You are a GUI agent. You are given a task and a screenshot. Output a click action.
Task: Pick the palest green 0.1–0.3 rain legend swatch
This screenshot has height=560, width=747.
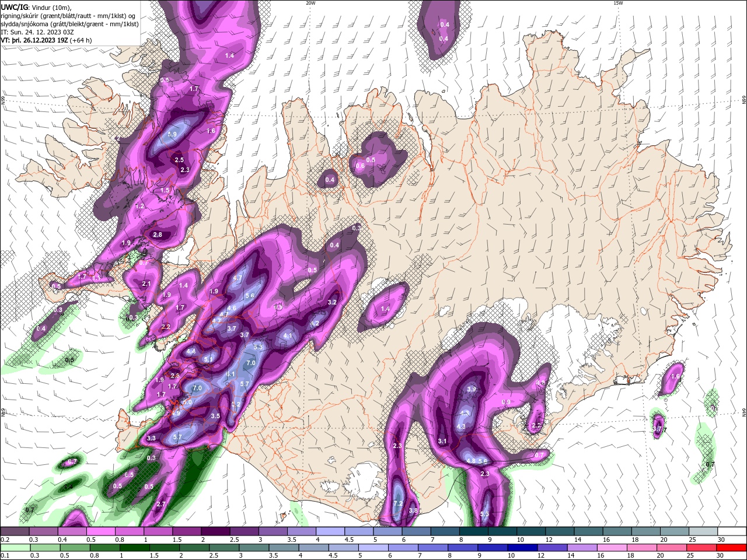pos(15,548)
